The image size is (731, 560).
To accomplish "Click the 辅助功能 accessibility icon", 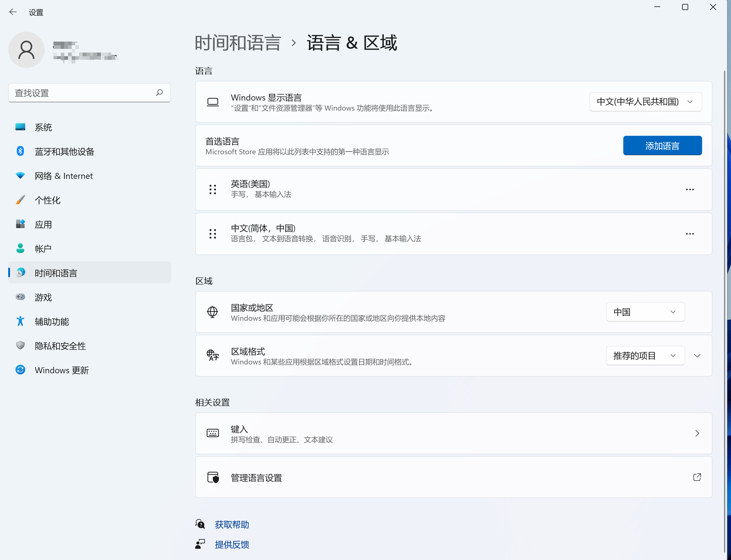I will (x=20, y=321).
